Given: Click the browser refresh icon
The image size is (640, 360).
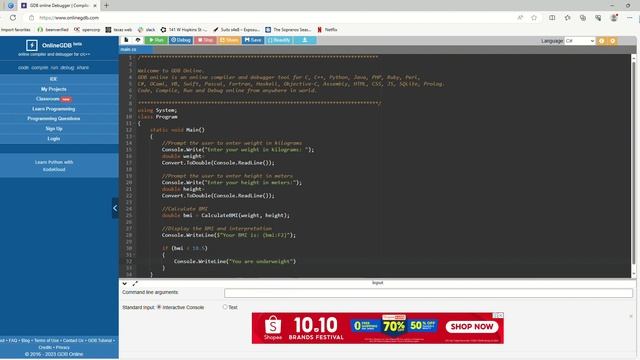Looking at the screenshot, I should (x=13, y=18).
